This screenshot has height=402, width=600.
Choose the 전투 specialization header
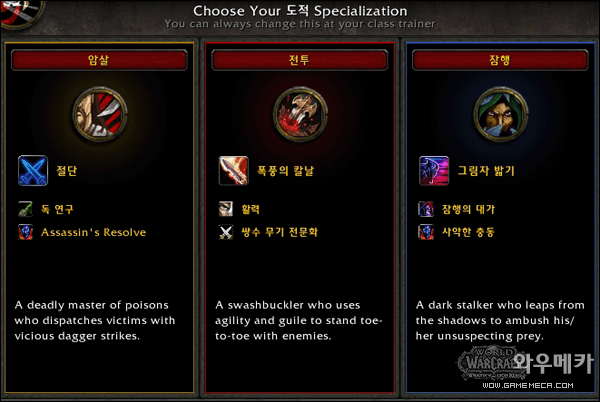[x=300, y=60]
